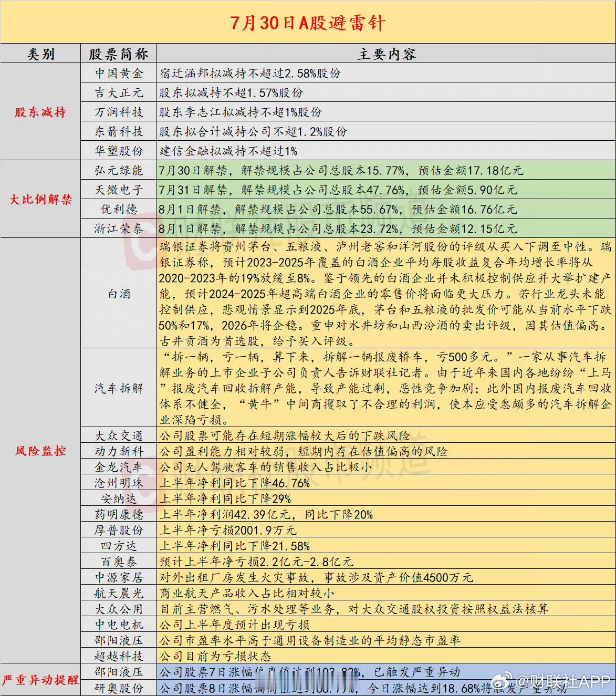The width and height of the screenshot is (616, 696).
Task: Select stock name 华塑股份
Action: tap(119, 151)
